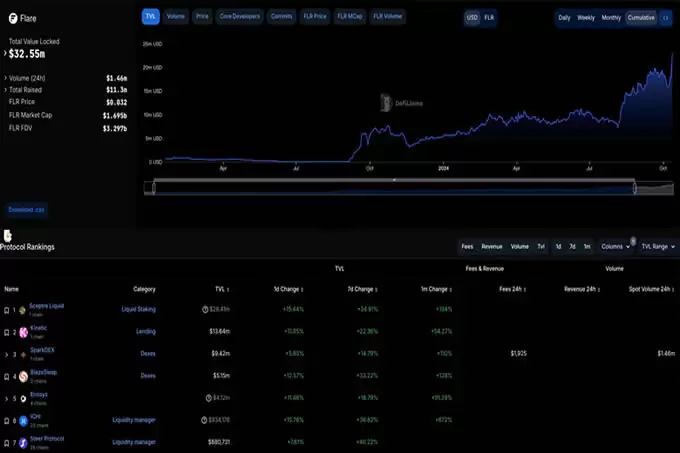Image resolution: width=680 pixels, height=453 pixels.
Task: Switch chart denomination to USD
Action: click(x=472, y=18)
